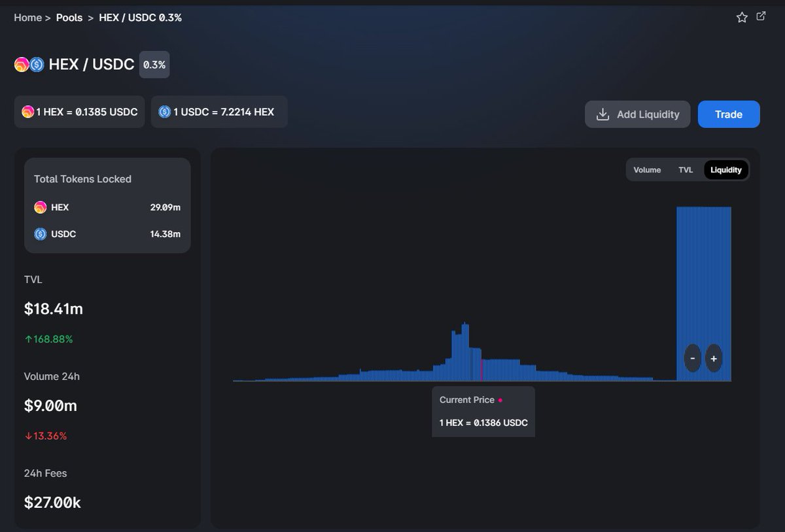Zoom out the liquidity chart with minus button
The image size is (785, 532).
(x=693, y=358)
